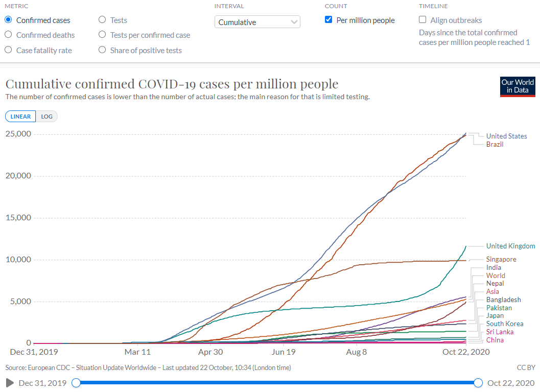Expand the Cumulative interval dropdown arrow

coord(294,22)
